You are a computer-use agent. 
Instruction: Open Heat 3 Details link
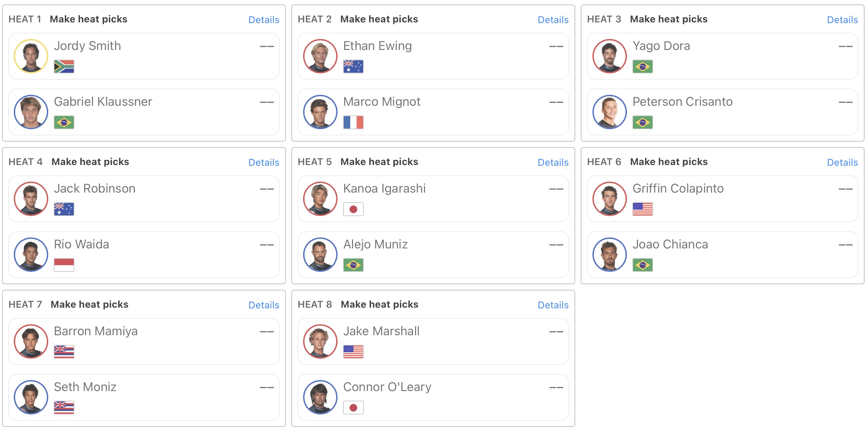(843, 20)
